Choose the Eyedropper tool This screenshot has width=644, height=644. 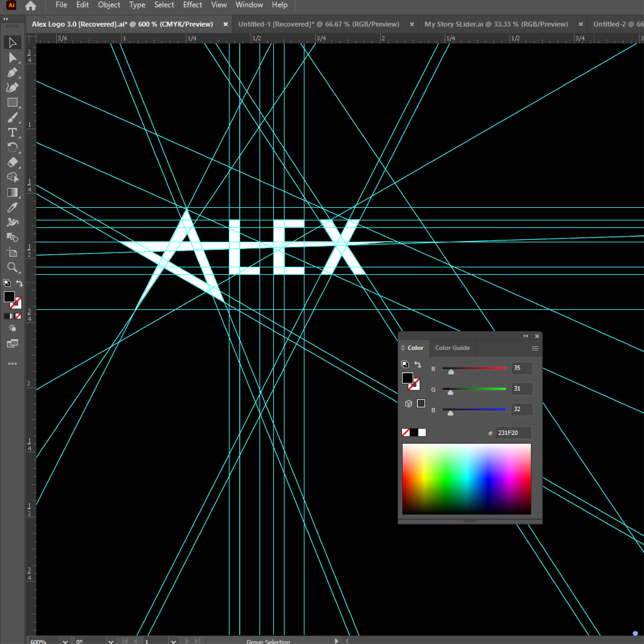pyautogui.click(x=12, y=208)
